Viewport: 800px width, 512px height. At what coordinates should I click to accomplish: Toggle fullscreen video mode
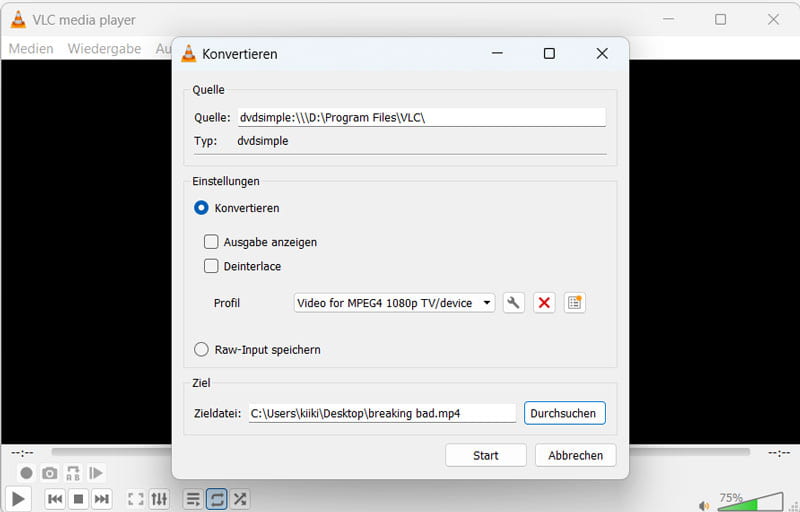pos(136,498)
